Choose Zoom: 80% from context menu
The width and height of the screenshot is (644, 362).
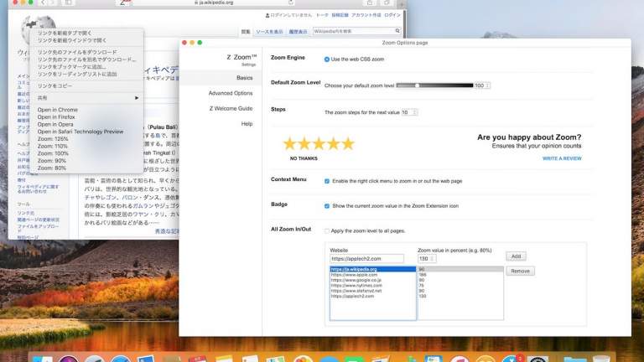[51, 168]
